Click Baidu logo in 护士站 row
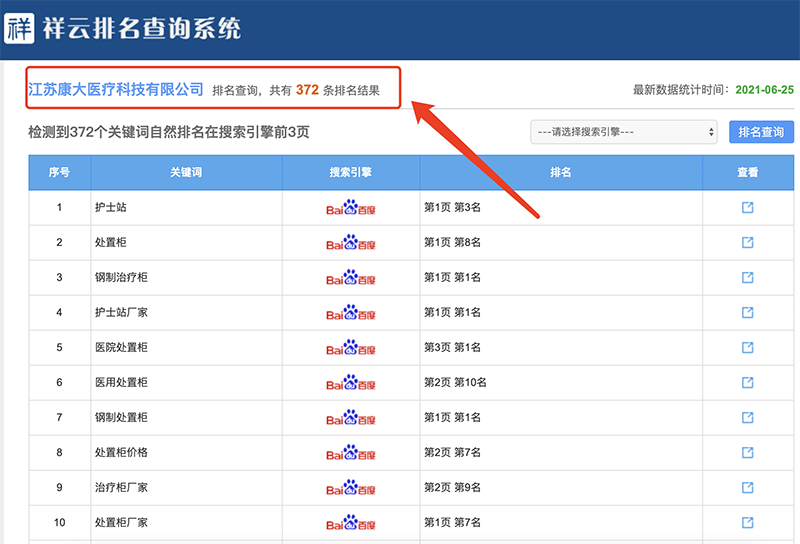 tap(351, 207)
